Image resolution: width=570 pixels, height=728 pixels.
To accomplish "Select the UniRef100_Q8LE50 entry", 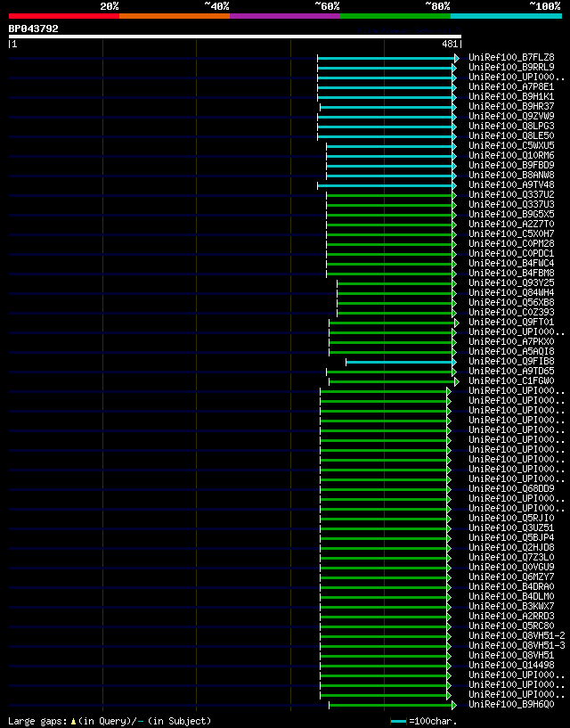I will pos(511,135).
